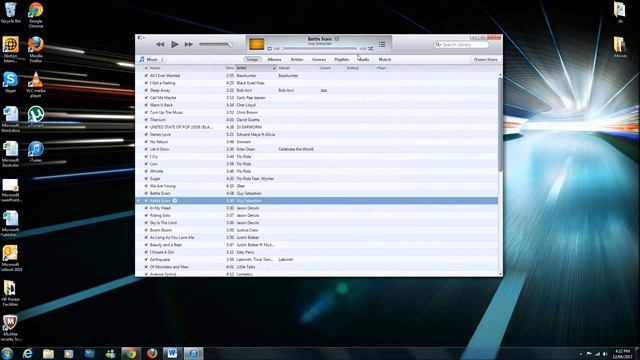The image size is (640, 360).
Task: Open the iTunes desktop shortcut
Action: (x=36, y=152)
